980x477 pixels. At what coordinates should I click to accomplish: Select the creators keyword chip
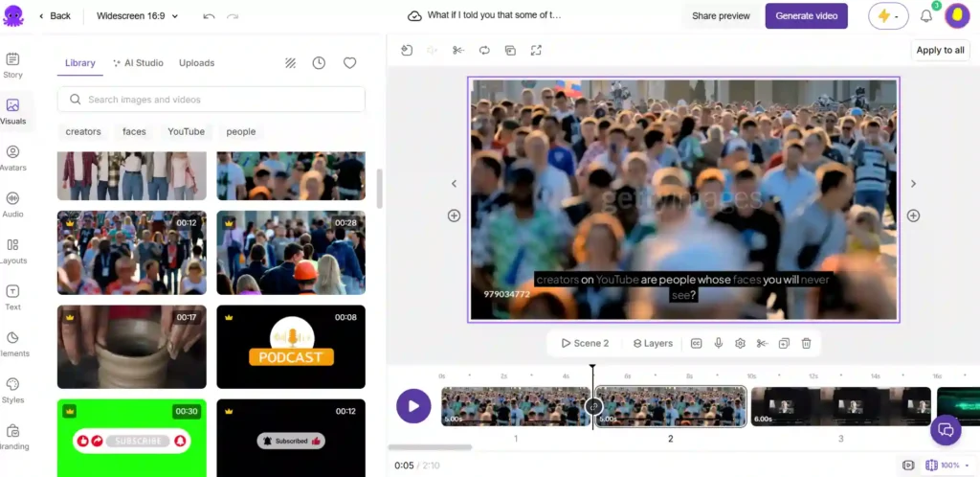tap(83, 132)
